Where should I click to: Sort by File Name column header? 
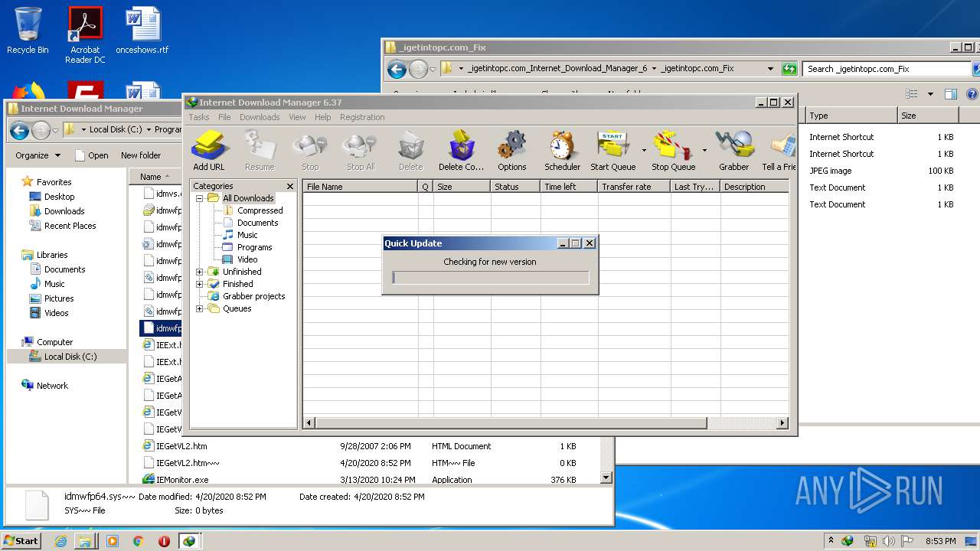[x=360, y=187]
